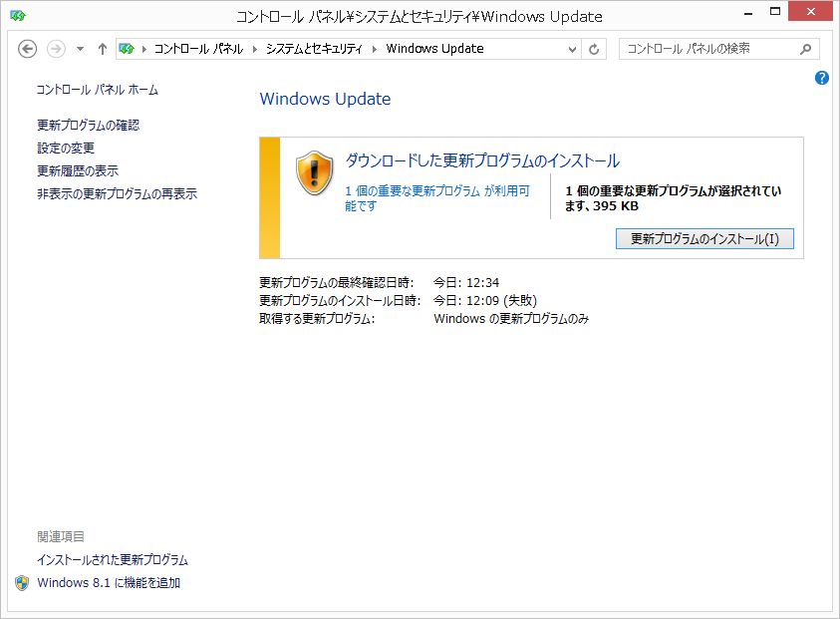Open the recent locations dropdown arrow
This screenshot has height=619, width=840.
(80, 49)
